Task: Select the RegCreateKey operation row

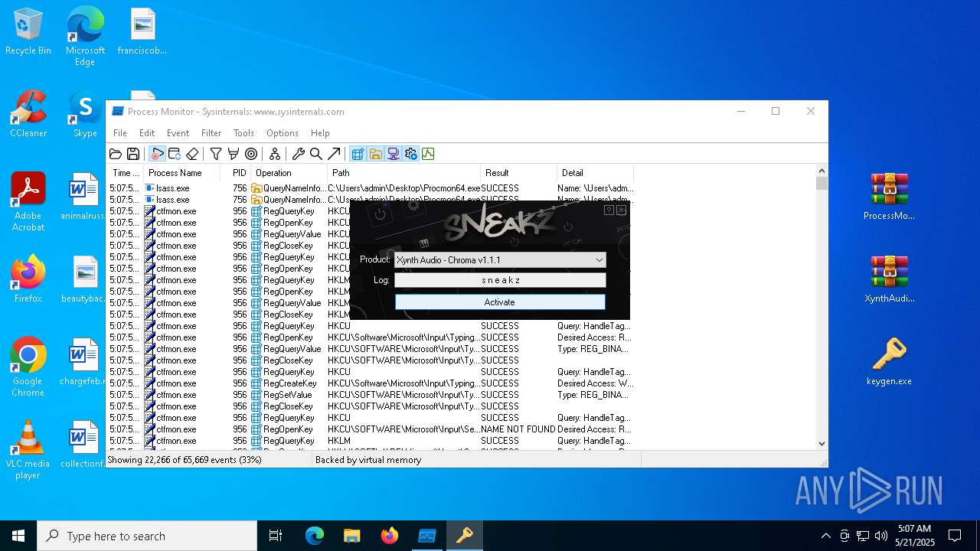Action: coord(371,383)
